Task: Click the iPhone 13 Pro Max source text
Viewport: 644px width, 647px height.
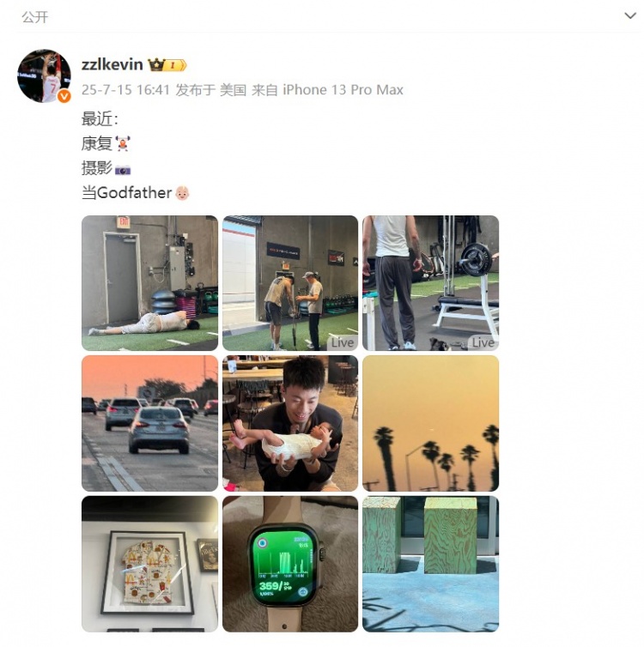Action: tap(343, 89)
